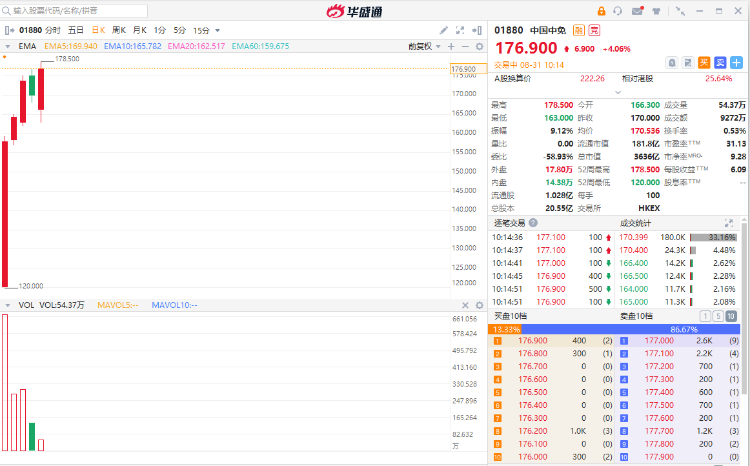This screenshot has width=750, height=466.
Task: Select the pencil drawing tool above chart
Action: (x=442, y=30)
